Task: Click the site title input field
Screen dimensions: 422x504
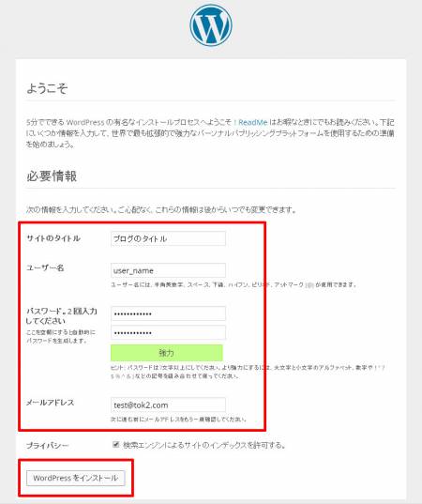Action: click(x=168, y=238)
